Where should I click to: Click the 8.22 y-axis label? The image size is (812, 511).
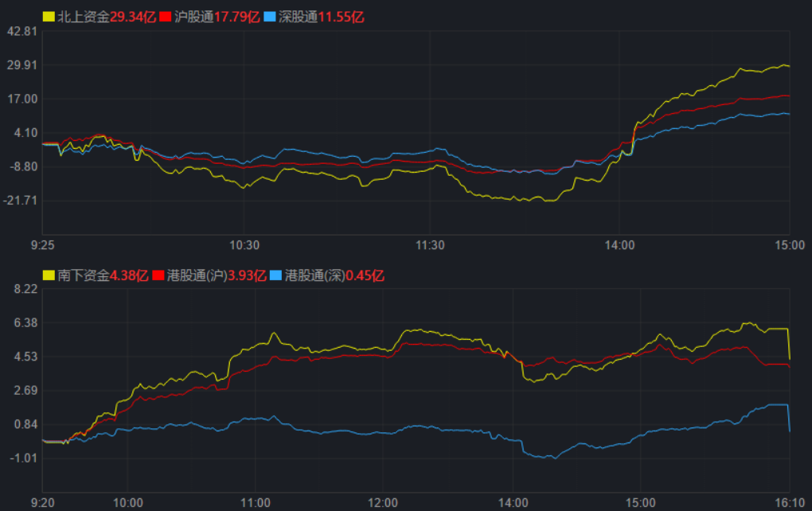26,289
